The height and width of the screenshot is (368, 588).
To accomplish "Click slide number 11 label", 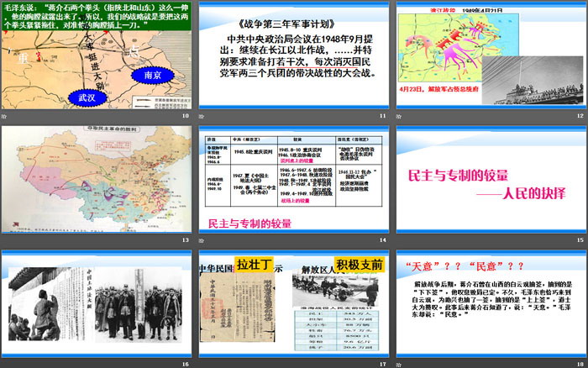I will click(x=382, y=116).
